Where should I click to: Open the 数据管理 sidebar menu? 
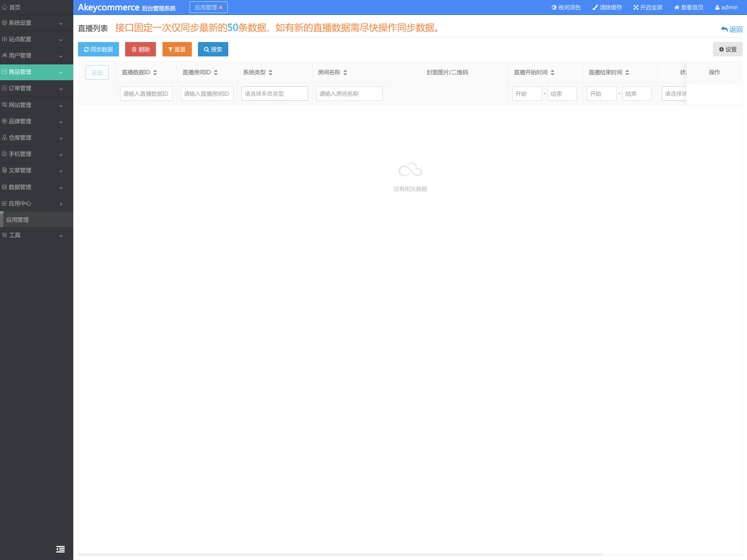[x=36, y=187]
